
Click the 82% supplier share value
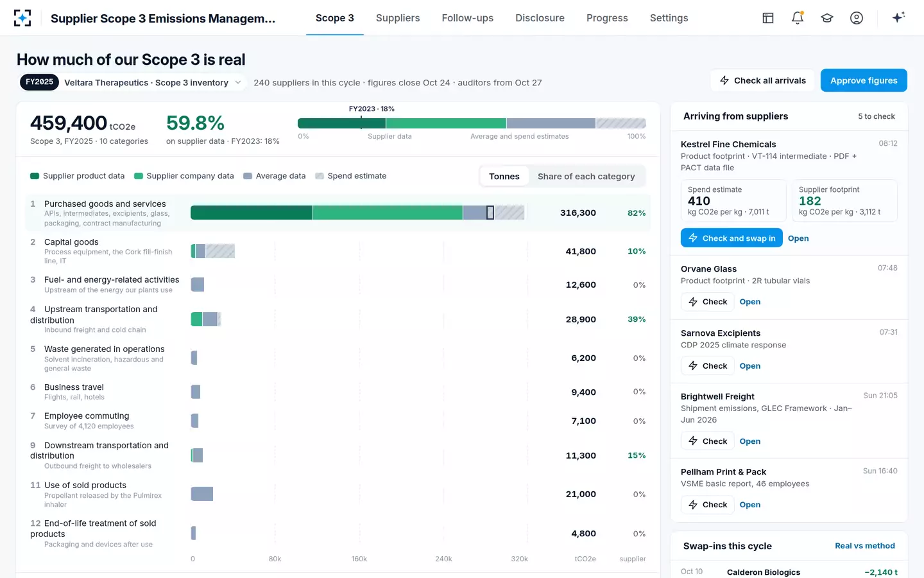(x=637, y=213)
